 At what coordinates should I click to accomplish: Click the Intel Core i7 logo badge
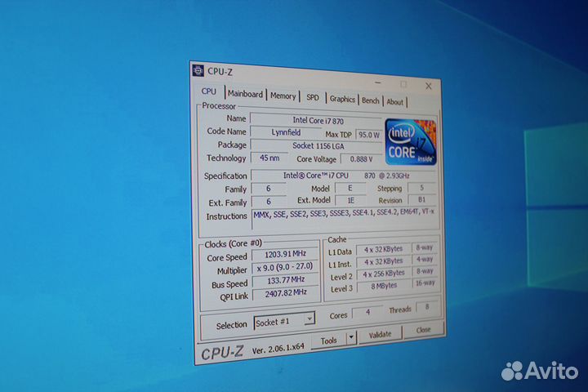pyautogui.click(x=411, y=142)
